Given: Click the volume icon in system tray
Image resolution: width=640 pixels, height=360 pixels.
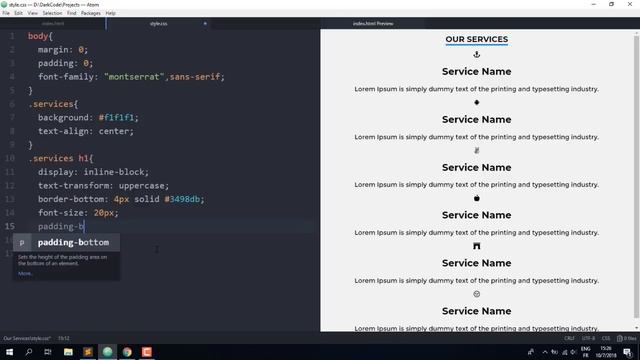Looking at the screenshot, I should point(573,352).
